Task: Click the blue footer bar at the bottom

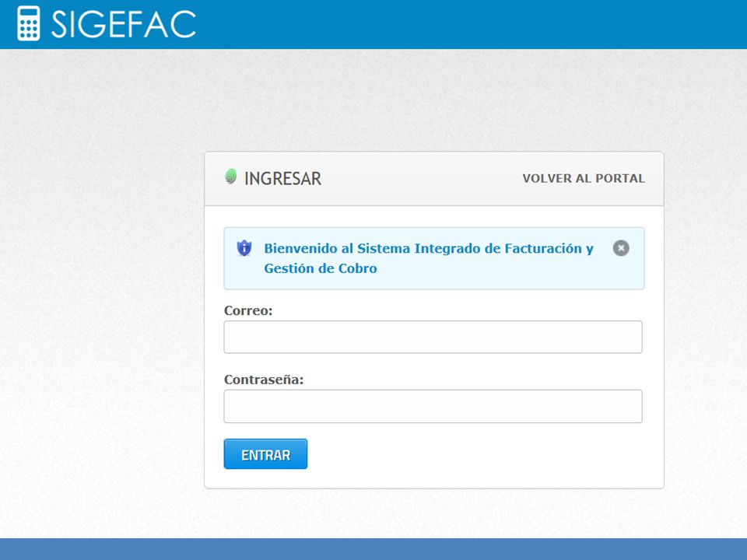Action: pos(373,549)
